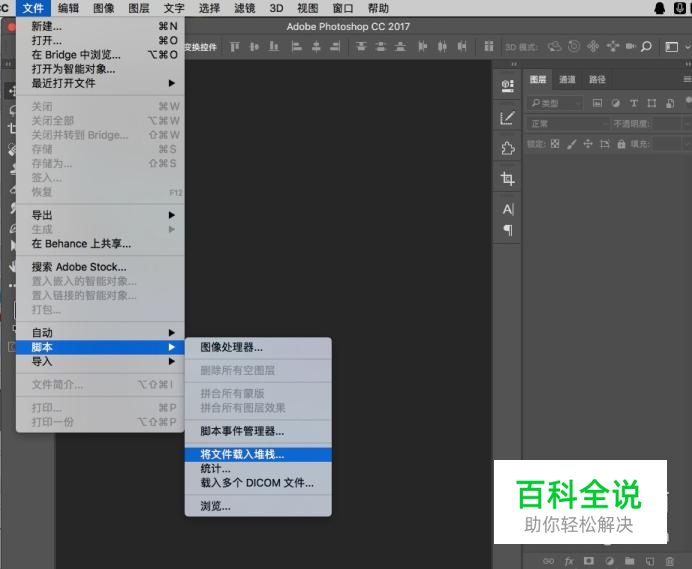
Task: Open the workspace switcher icon
Action: (x=672, y=47)
